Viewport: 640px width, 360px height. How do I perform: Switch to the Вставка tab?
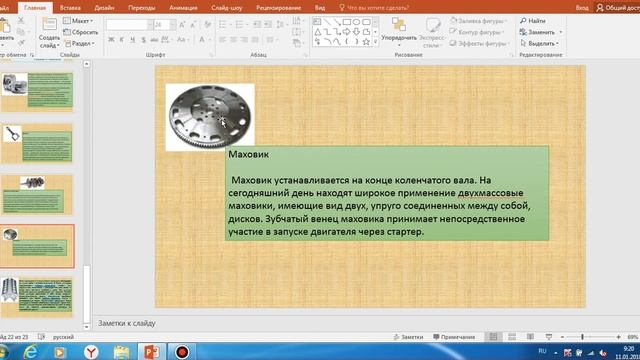(x=70, y=8)
